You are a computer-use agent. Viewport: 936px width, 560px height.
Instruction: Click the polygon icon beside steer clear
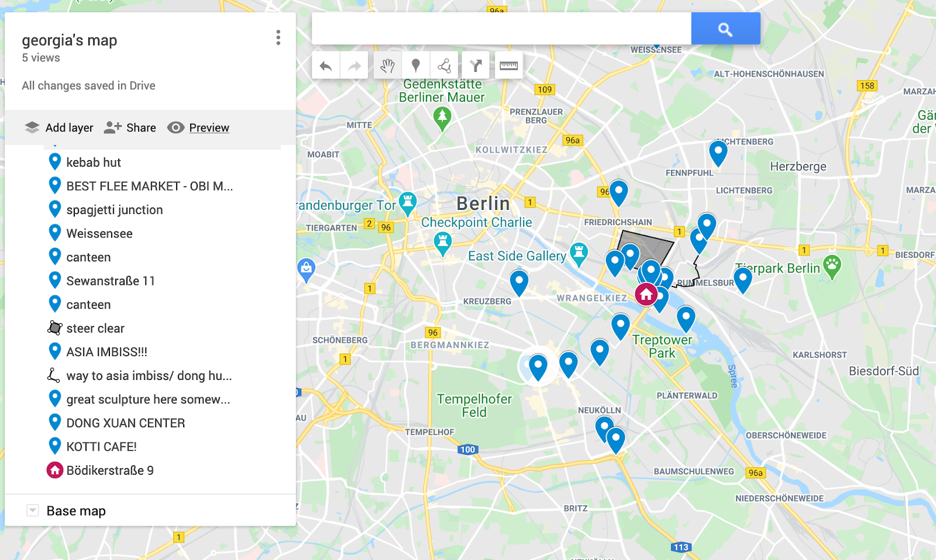pos(54,328)
